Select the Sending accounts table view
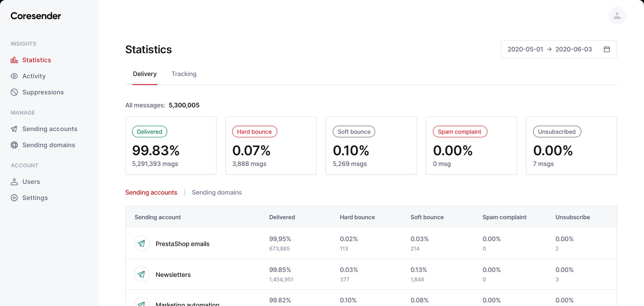The image size is (644, 306). pos(151,192)
